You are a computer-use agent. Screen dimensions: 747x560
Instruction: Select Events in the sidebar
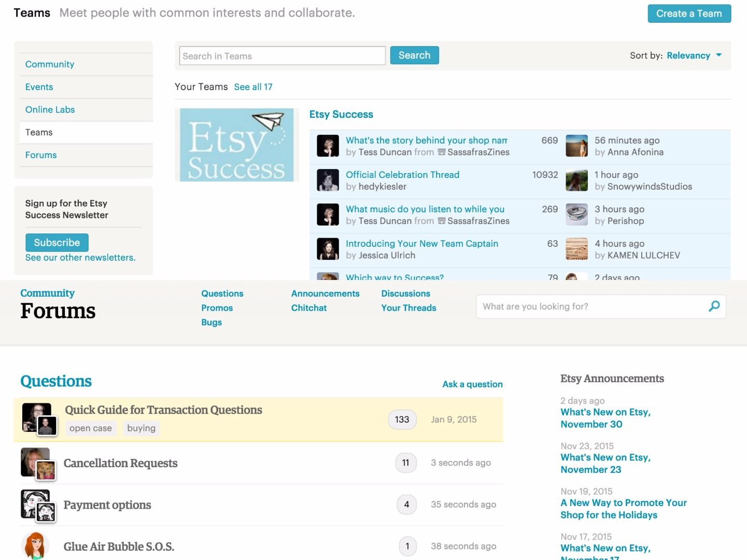point(39,87)
